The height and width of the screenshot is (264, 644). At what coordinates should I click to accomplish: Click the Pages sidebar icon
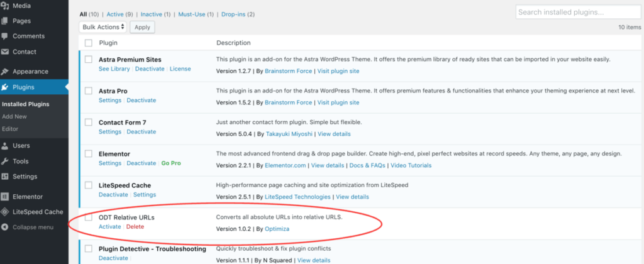(4, 21)
